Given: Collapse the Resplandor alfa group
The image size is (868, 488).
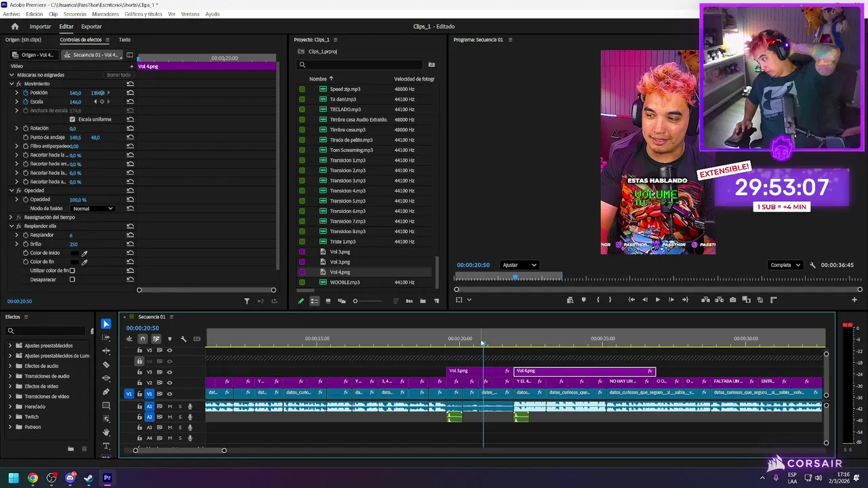Looking at the screenshot, I should 11,226.
